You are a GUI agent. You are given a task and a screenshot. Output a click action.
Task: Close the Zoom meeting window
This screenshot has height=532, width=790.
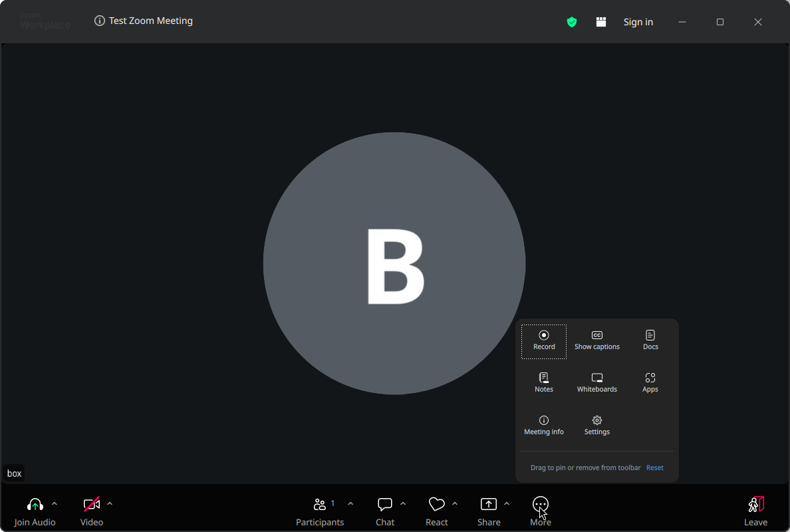point(758,22)
